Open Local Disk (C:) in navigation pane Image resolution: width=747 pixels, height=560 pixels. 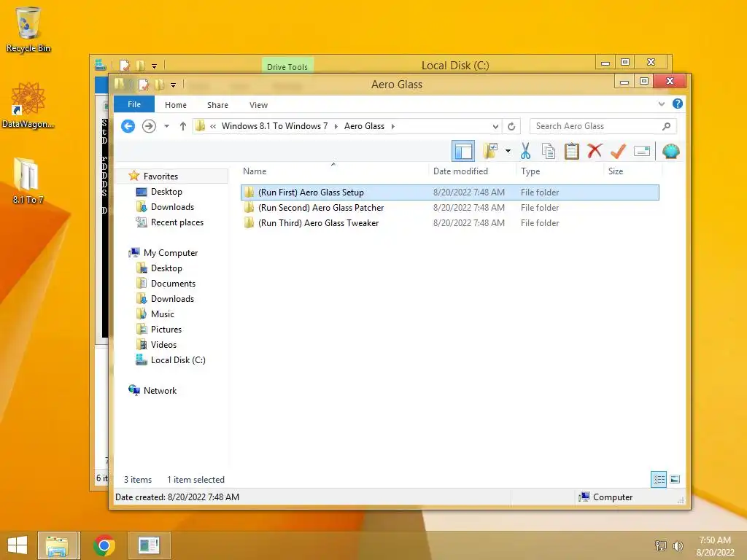[x=178, y=360]
